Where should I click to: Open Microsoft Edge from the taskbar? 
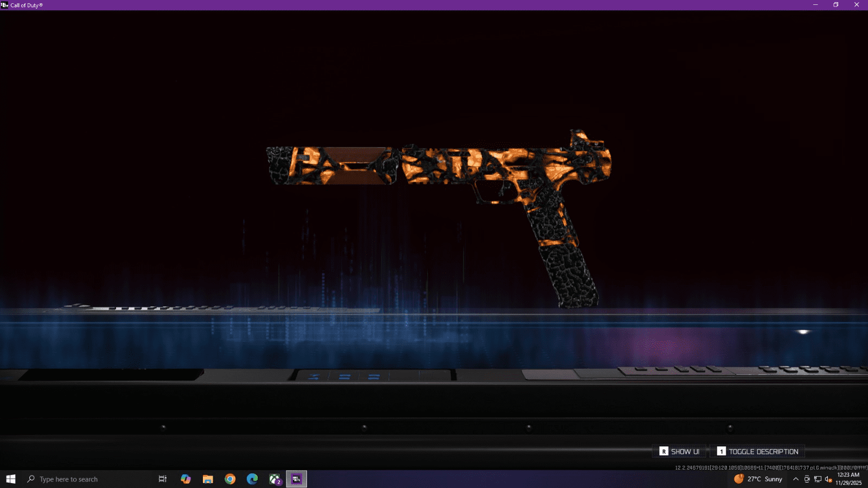tap(252, 479)
